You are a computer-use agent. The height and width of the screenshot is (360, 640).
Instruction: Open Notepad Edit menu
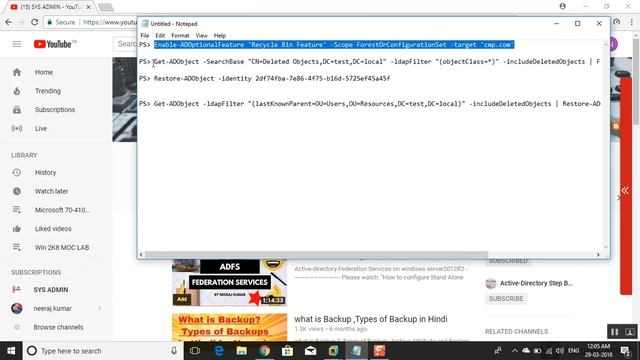(x=160, y=36)
